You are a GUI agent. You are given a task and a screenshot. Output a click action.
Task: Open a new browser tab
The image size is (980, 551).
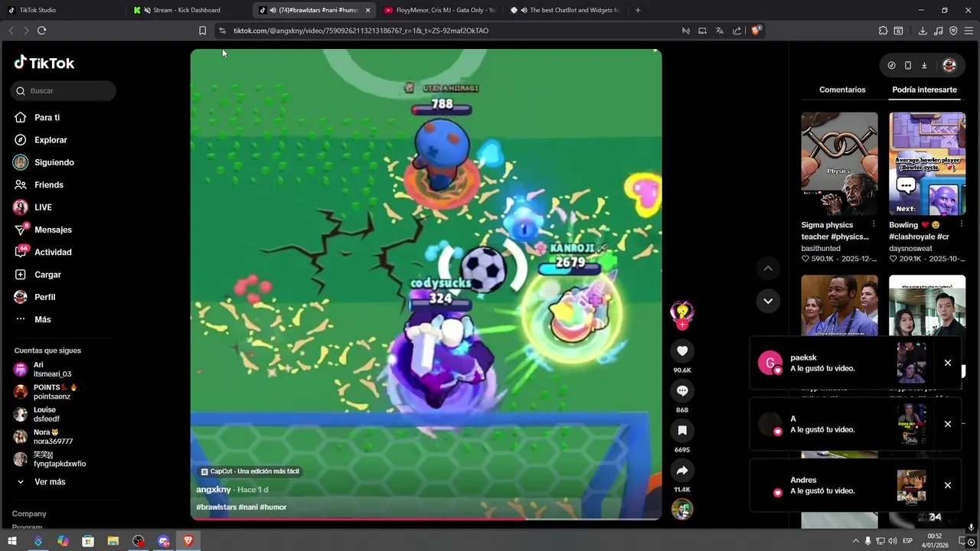click(638, 10)
